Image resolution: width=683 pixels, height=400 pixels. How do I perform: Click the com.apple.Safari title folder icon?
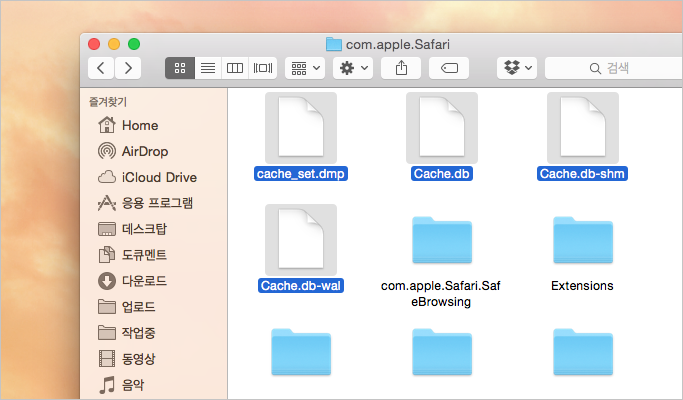tap(334, 44)
